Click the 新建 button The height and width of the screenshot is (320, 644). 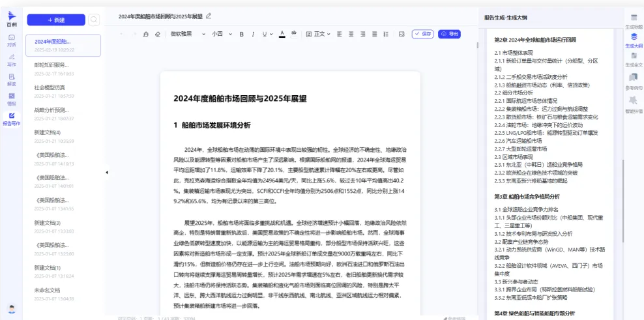click(56, 20)
